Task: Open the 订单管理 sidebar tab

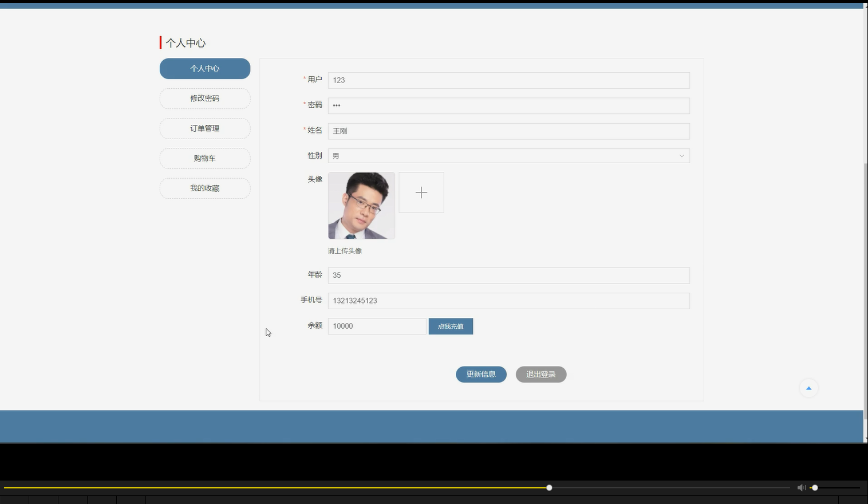Action: point(205,128)
